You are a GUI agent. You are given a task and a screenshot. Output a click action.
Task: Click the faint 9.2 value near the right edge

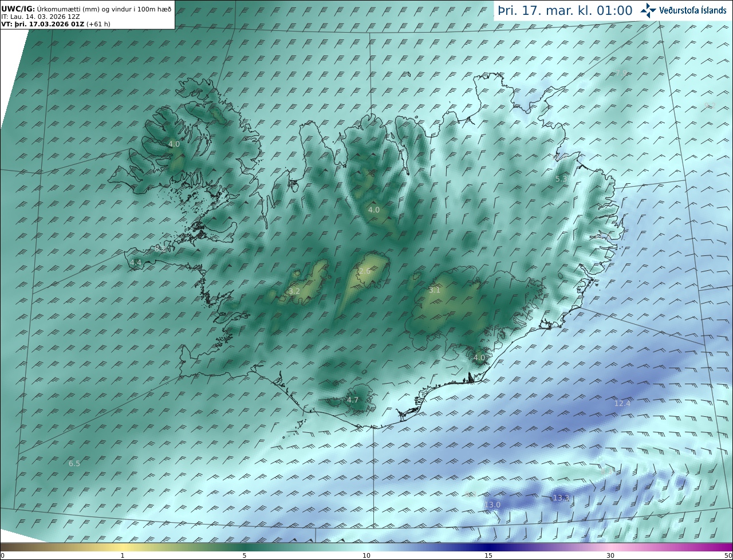(710, 105)
